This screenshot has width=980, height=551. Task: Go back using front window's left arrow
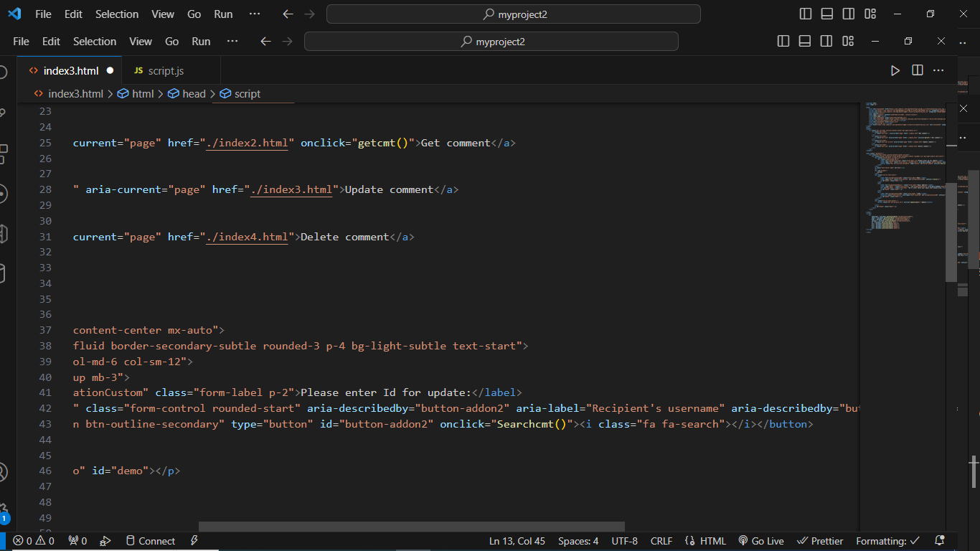pyautogui.click(x=265, y=42)
